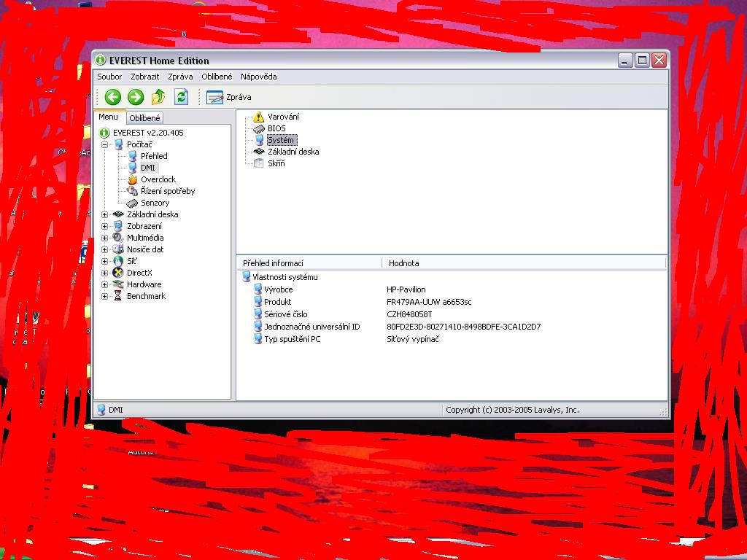
Task: Open the Zpráva menu in menu bar
Action: [x=180, y=77]
